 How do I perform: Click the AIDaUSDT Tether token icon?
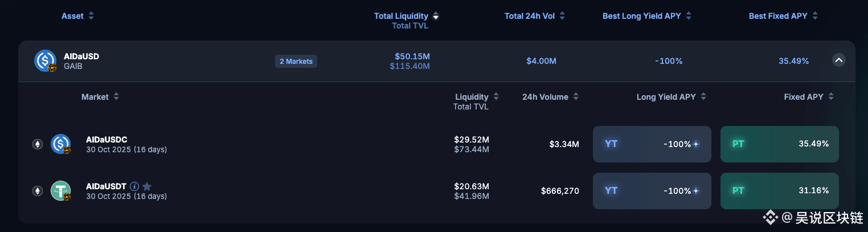[x=60, y=191]
